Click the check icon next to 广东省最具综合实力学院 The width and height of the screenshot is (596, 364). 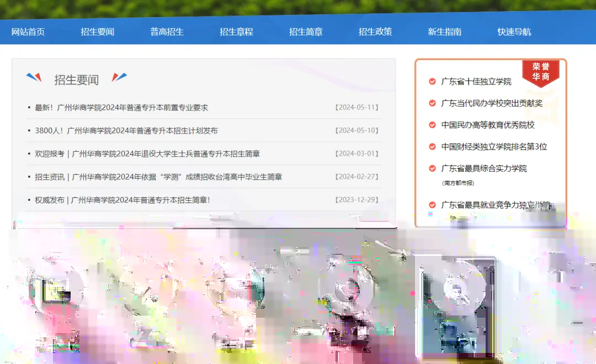pos(432,168)
